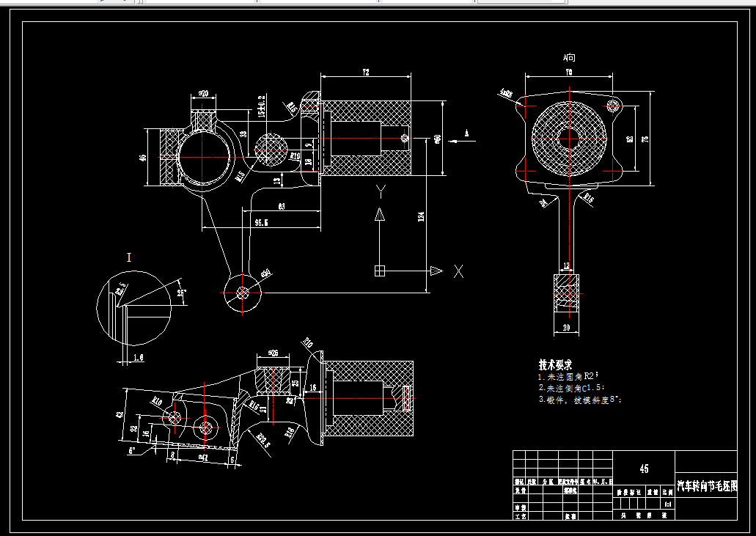Pick the detail I circle boundary
Viewport: 756px width, 536px height.
click(134, 308)
